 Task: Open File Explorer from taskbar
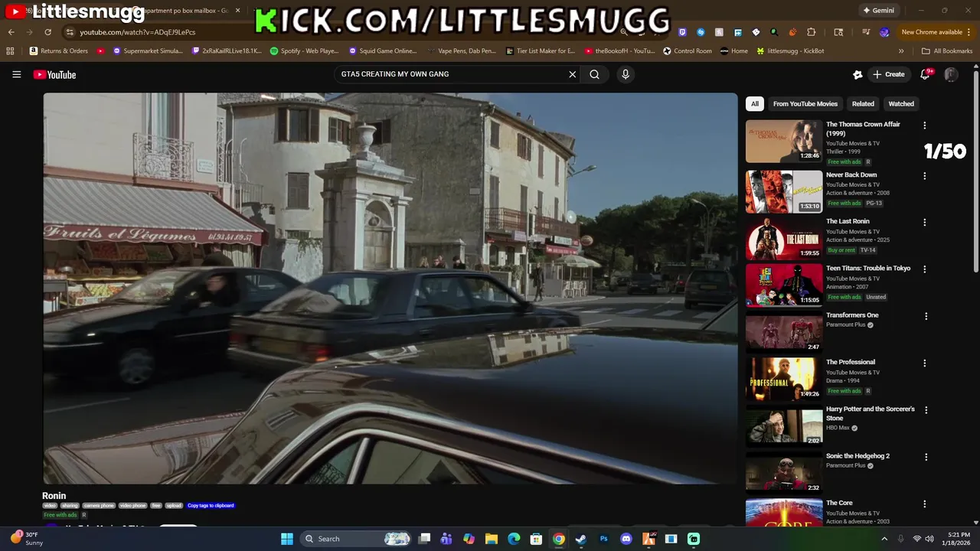click(492, 539)
